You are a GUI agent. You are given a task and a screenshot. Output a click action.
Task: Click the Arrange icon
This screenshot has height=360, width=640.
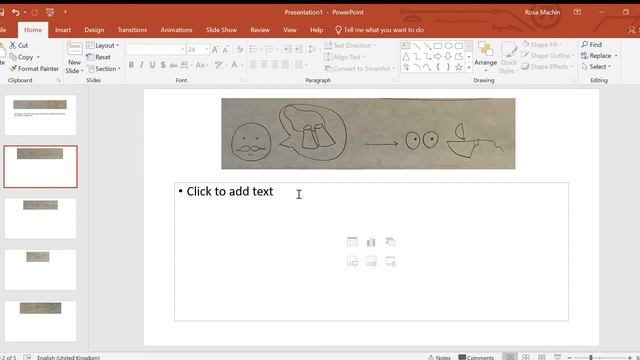pyautogui.click(x=485, y=55)
